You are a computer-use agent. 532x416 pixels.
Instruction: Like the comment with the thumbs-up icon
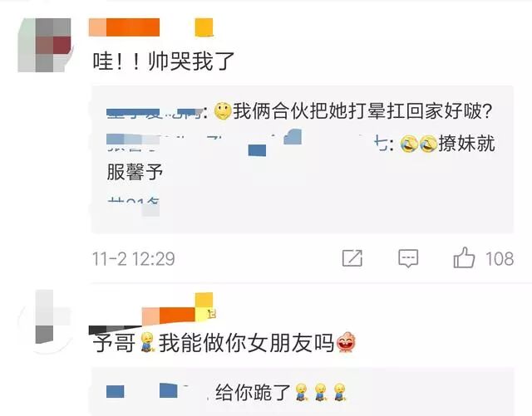coord(464,257)
